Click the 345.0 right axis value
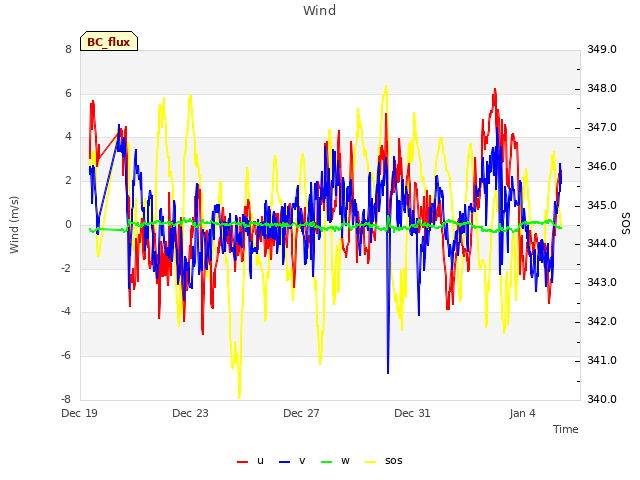The height and width of the screenshot is (480, 640). pos(602,205)
